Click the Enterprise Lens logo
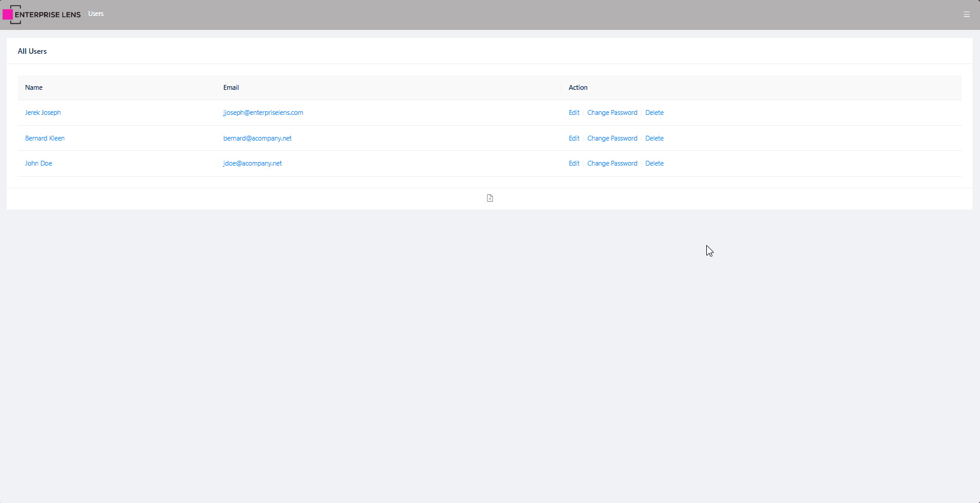Viewport: 980px width, 503px height. pos(42,15)
